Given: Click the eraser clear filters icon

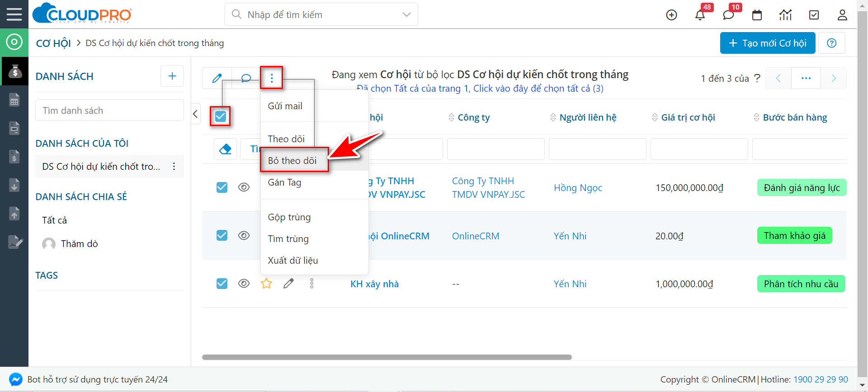Looking at the screenshot, I should (225, 149).
